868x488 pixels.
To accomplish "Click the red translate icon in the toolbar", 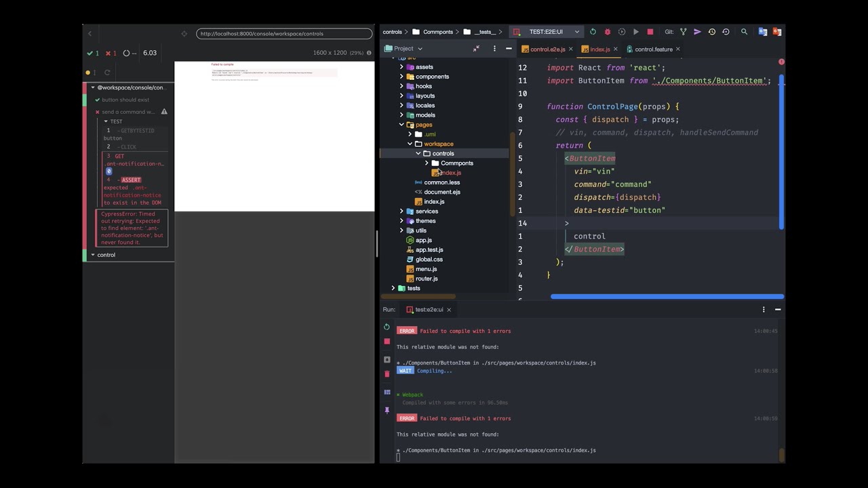I will pyautogui.click(x=777, y=32).
